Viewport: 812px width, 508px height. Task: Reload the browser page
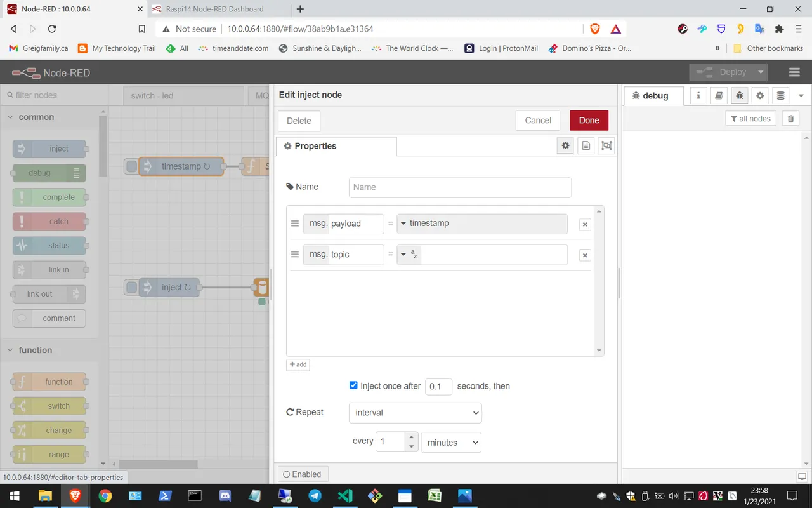pos(52,29)
